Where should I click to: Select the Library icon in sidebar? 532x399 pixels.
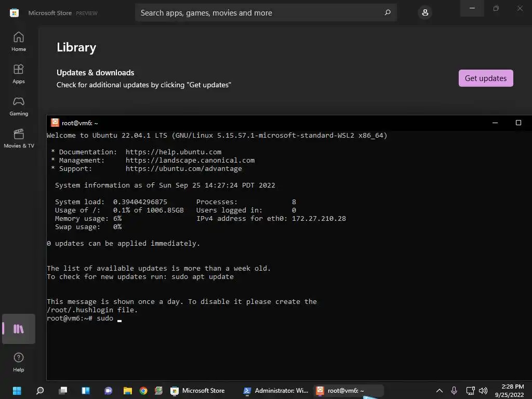(x=19, y=329)
